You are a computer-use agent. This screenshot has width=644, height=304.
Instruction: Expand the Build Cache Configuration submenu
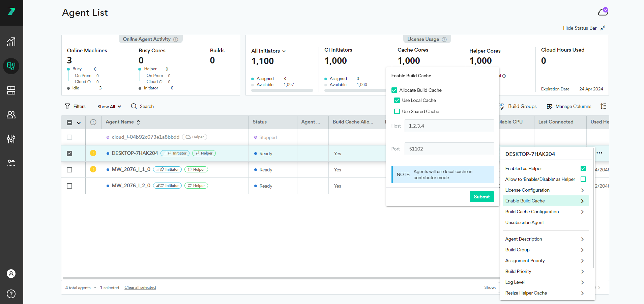click(532, 212)
